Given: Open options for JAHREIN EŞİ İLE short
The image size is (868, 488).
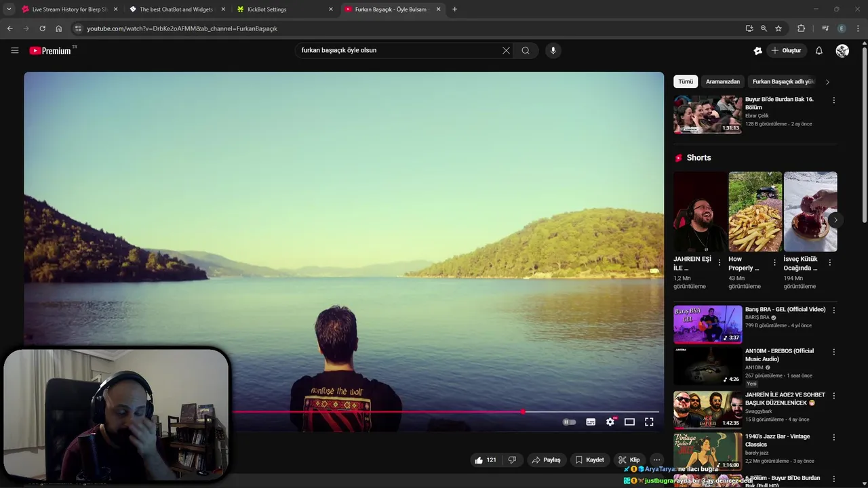Looking at the screenshot, I should [719, 262].
